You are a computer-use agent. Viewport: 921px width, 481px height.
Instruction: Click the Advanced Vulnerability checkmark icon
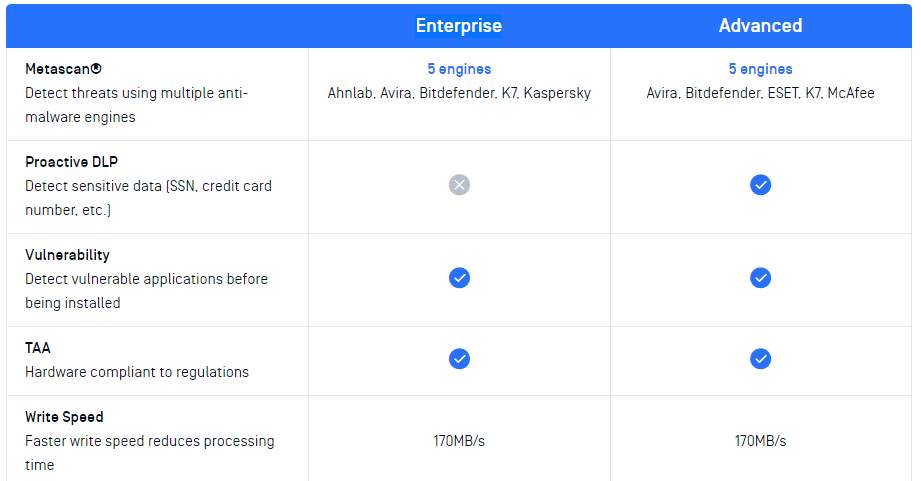coord(760,278)
